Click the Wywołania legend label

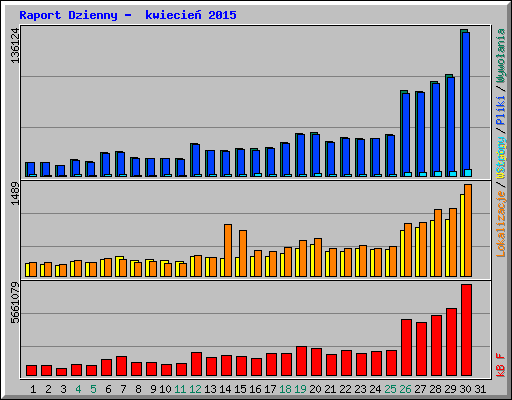pos(501,56)
